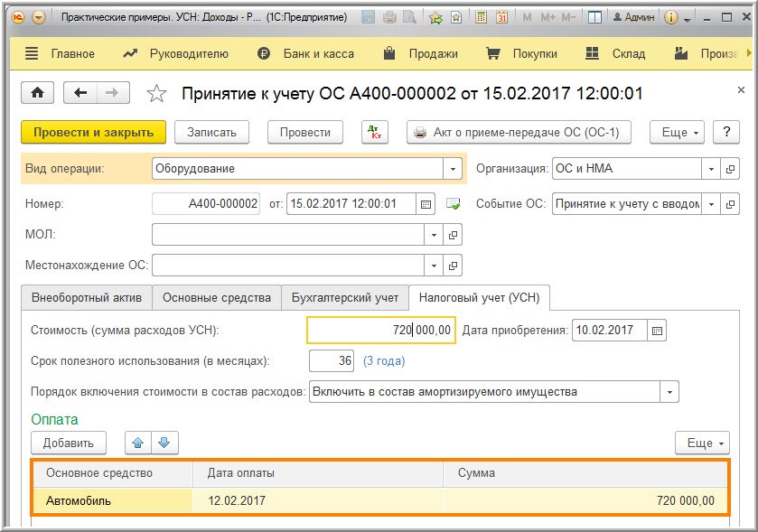758x532 pixels.
Task: Open Порядок включения стоимости dropdown
Action: (669, 392)
